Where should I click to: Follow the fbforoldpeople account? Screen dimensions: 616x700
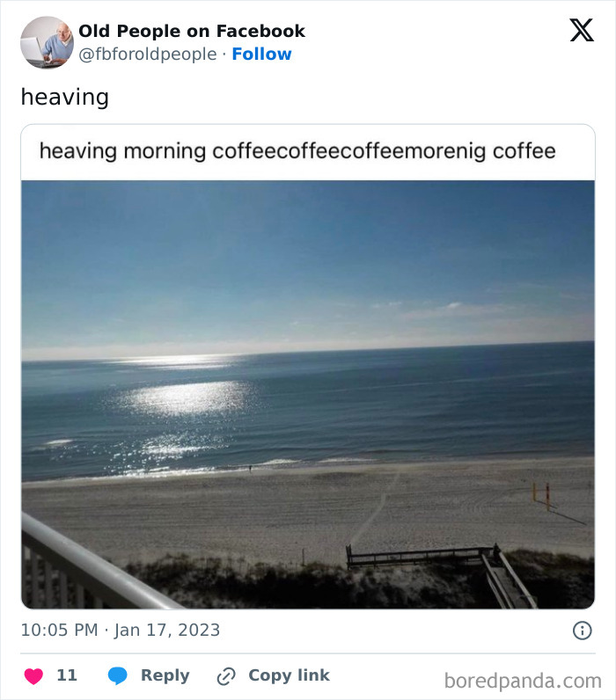coord(261,55)
